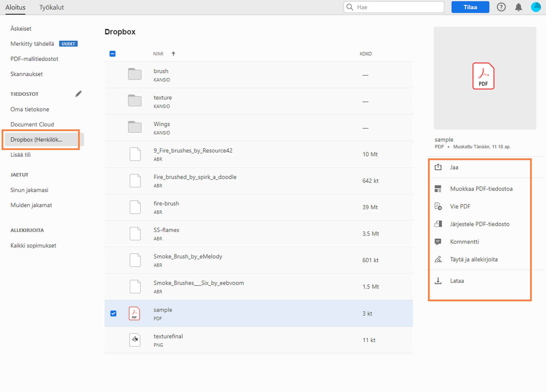
Task: Open the notifications bell icon
Action: click(519, 7)
